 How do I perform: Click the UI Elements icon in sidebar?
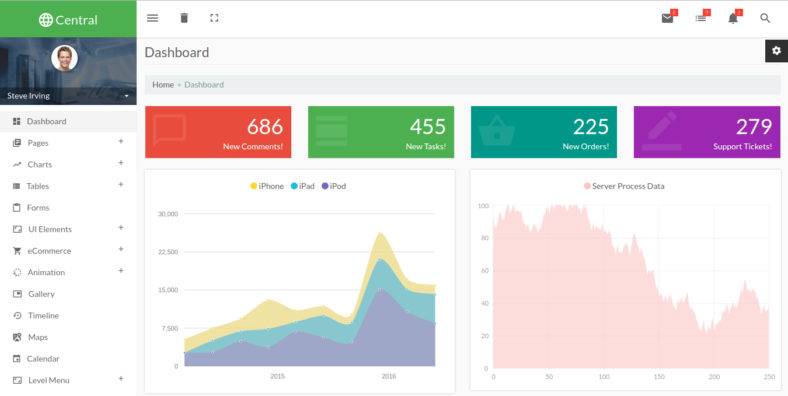[17, 229]
